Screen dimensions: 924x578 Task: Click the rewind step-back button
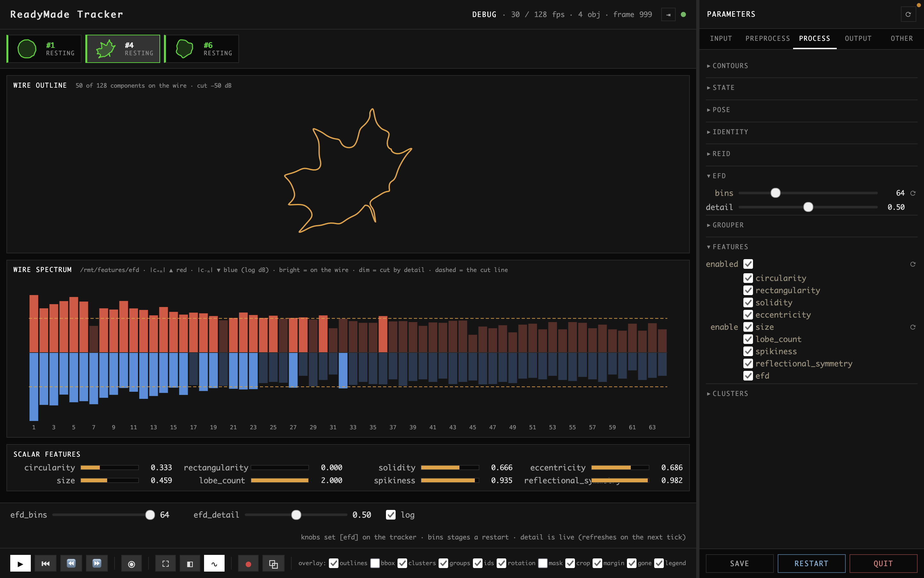point(71,563)
